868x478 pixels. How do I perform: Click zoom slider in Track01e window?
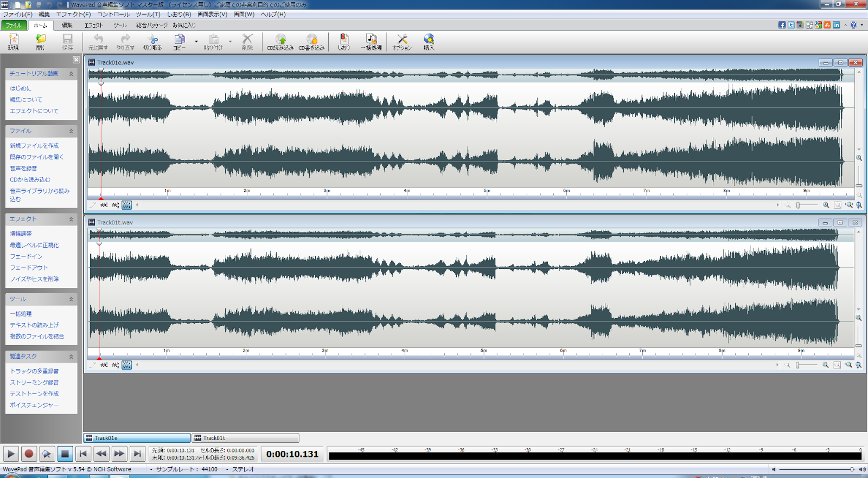[x=807, y=205]
